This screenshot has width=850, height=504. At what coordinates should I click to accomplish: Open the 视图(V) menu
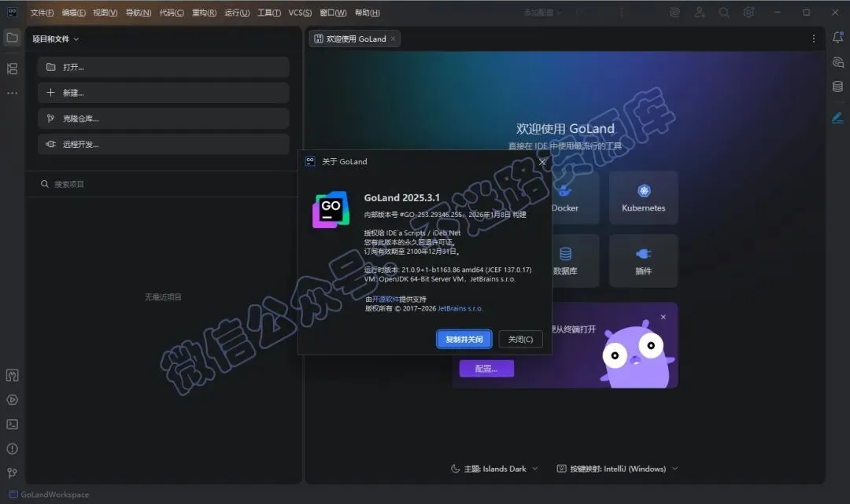[105, 13]
